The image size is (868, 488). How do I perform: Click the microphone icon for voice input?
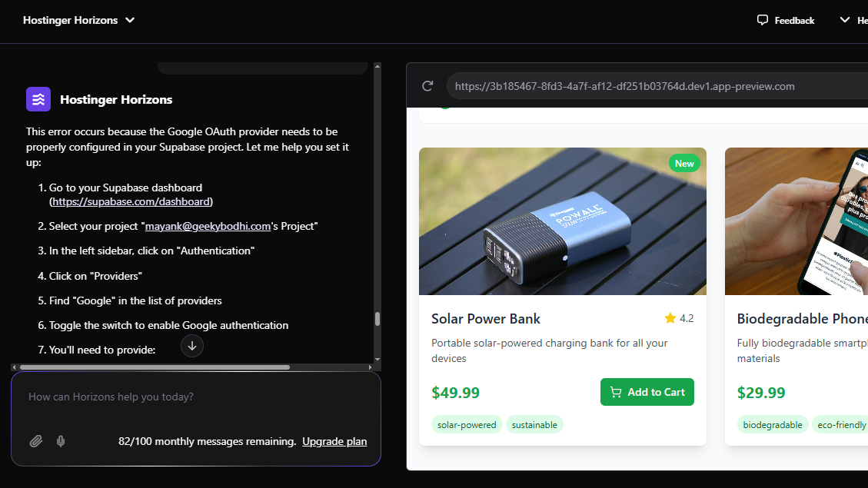[x=61, y=441]
